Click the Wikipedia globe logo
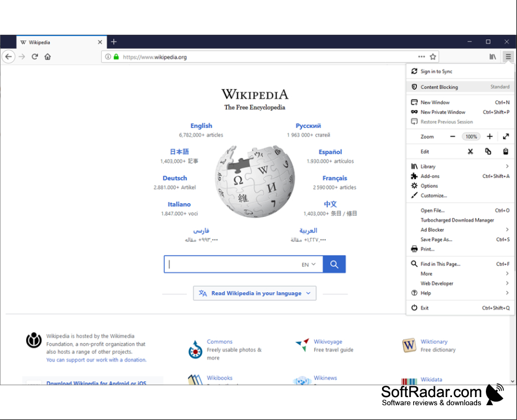This screenshot has width=517, height=420. pos(255,181)
